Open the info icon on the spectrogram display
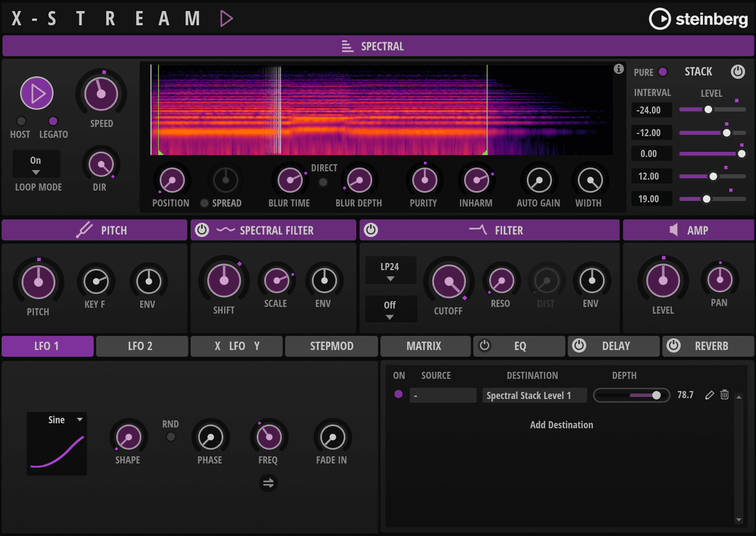Screen dimensions: 756x536 pyautogui.click(x=618, y=69)
